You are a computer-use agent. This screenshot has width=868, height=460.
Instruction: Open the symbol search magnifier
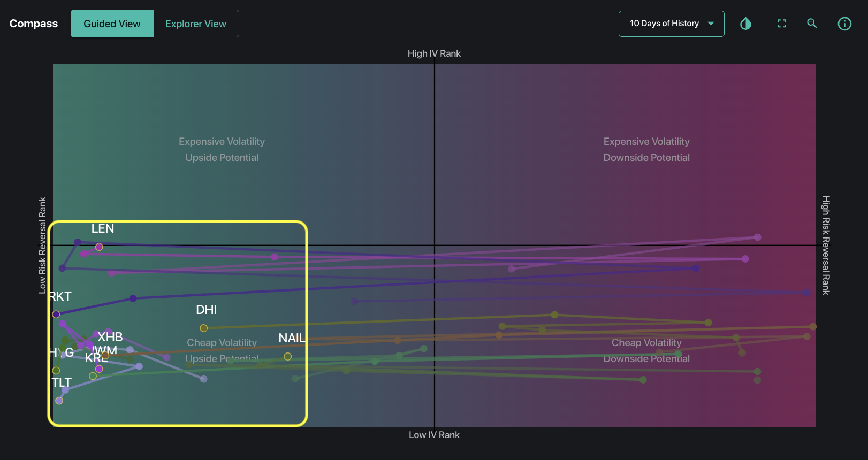point(812,24)
